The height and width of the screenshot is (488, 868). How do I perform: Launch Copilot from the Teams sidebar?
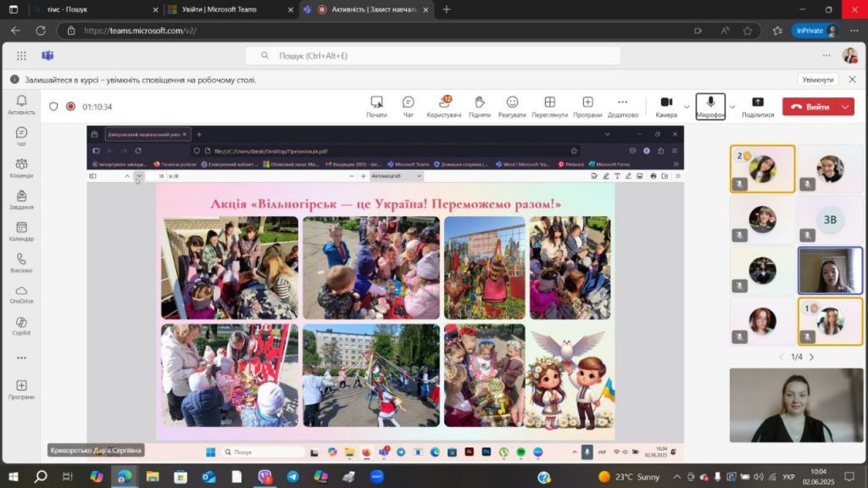click(21, 326)
